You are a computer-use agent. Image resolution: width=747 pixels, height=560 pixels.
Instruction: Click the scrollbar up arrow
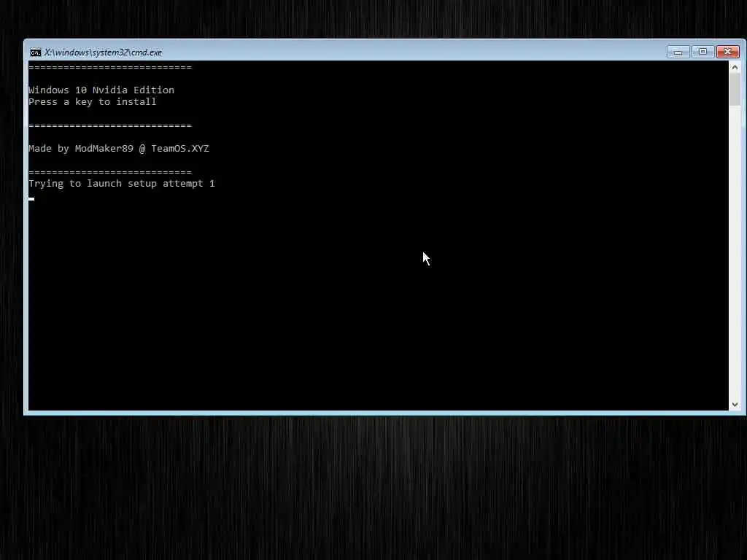click(735, 67)
